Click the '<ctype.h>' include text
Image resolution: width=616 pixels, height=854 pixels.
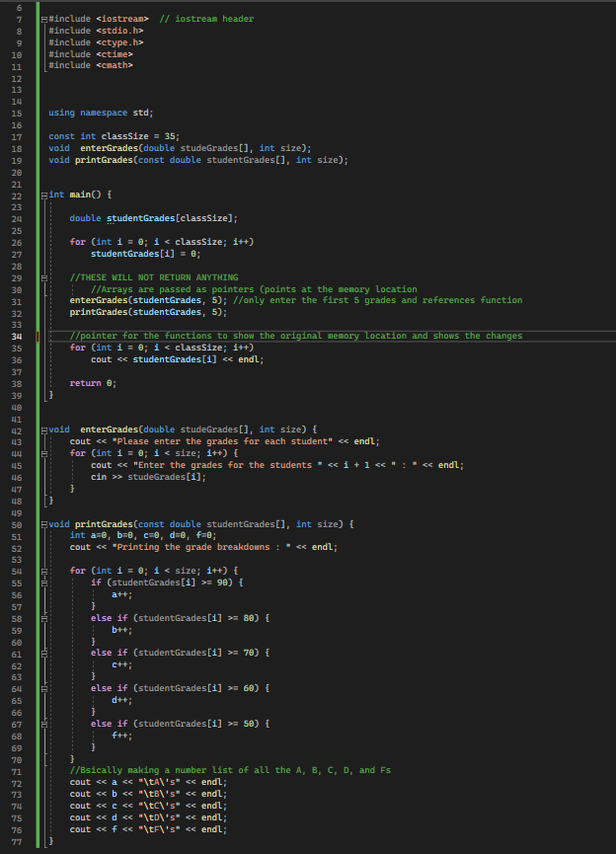119,42
